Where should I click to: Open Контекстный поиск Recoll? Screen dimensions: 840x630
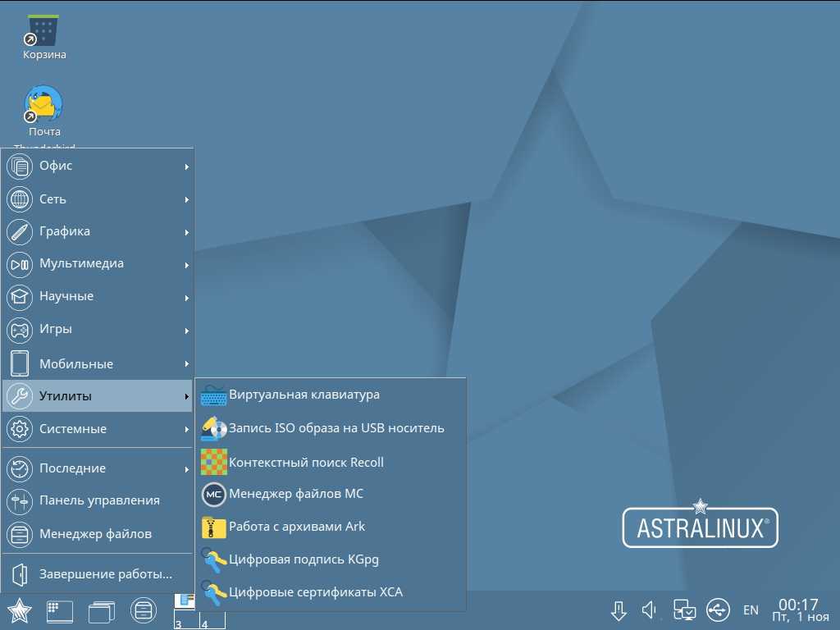[x=306, y=462]
